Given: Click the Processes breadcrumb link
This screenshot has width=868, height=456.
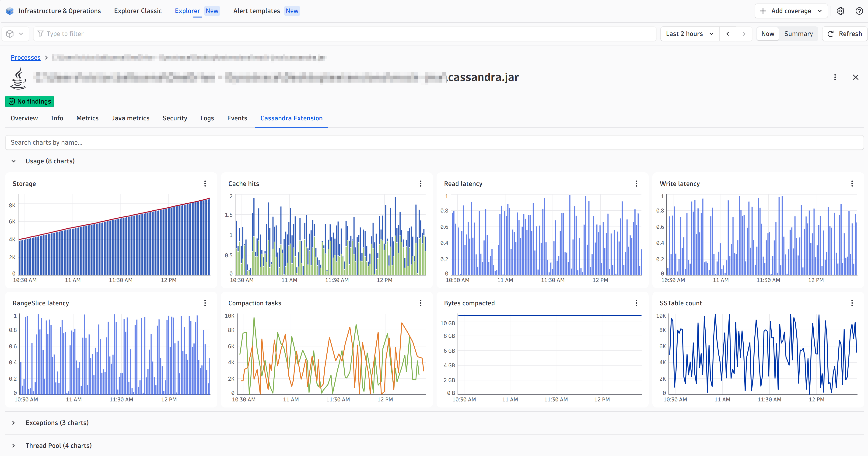Looking at the screenshot, I should click(26, 58).
